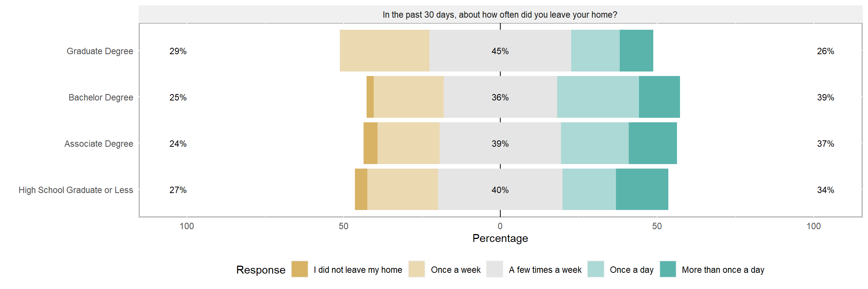Click the 'Percentage' x-axis title
The height and width of the screenshot is (289, 868).
[x=500, y=238]
